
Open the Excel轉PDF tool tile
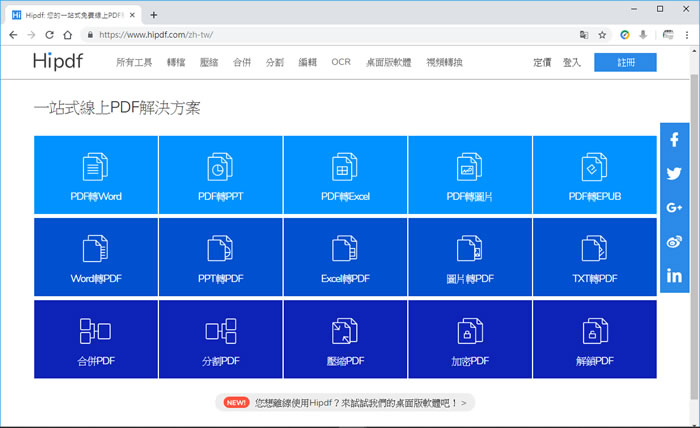[345, 257]
